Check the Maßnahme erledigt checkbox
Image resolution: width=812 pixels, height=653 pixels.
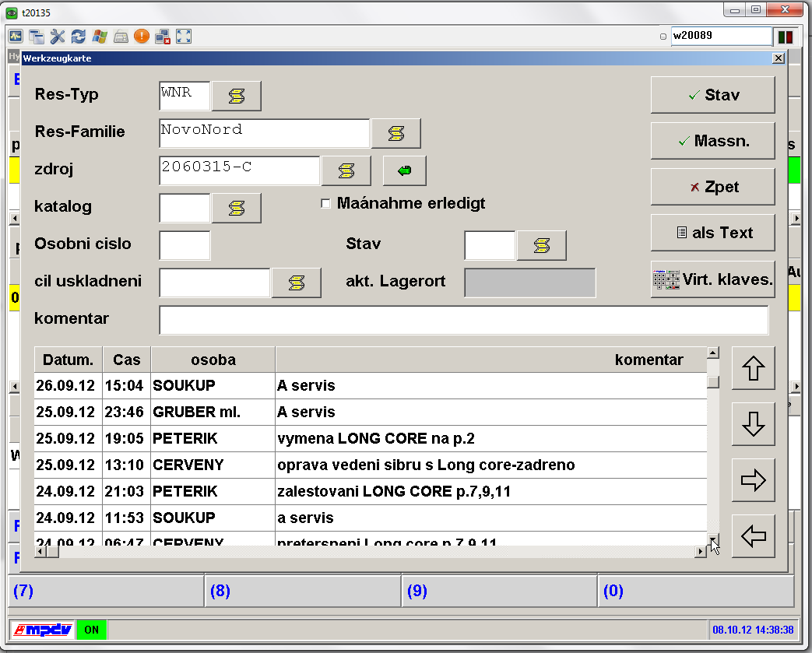(x=325, y=203)
